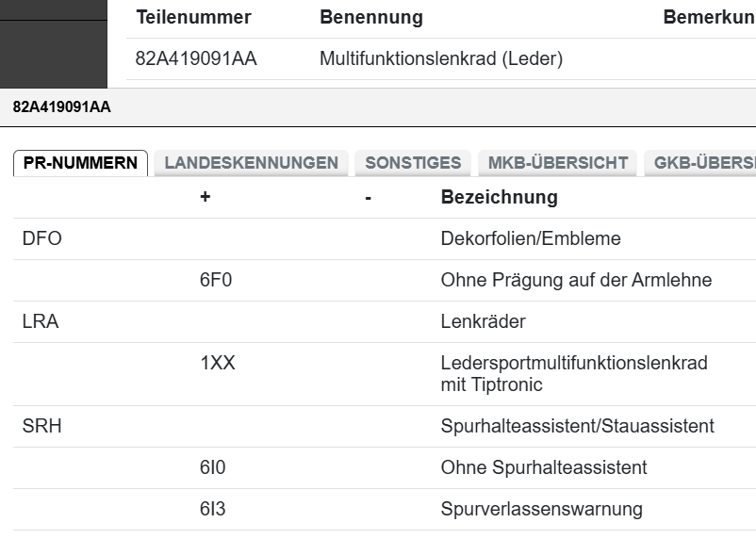This screenshot has height=539, width=756.
Task: Select the SRH group row
Action: click(x=41, y=426)
